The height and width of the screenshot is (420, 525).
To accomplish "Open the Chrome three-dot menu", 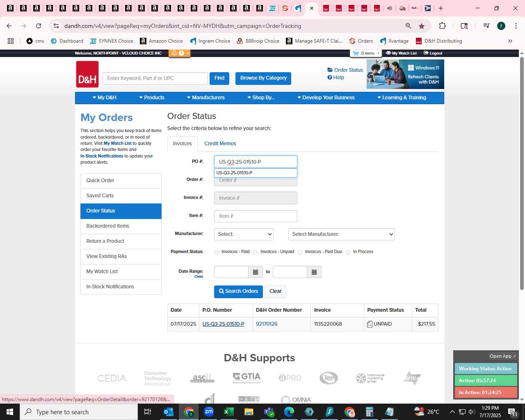I will [516, 26].
